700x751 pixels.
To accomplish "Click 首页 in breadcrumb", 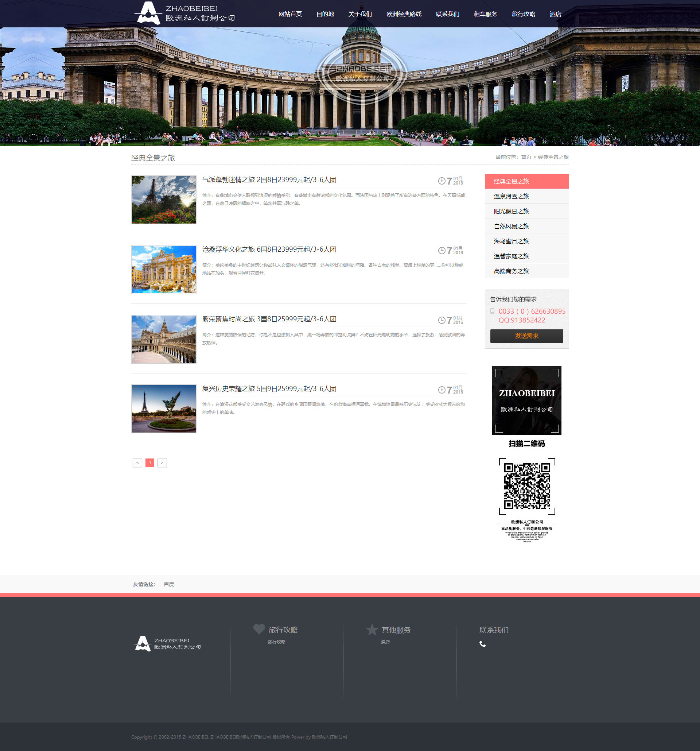I will click(526, 157).
